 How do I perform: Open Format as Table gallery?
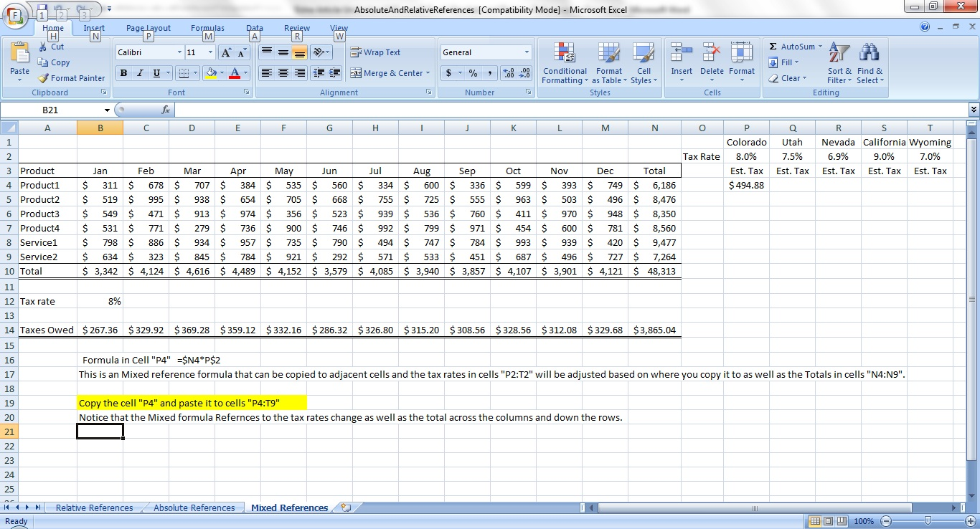coord(609,63)
